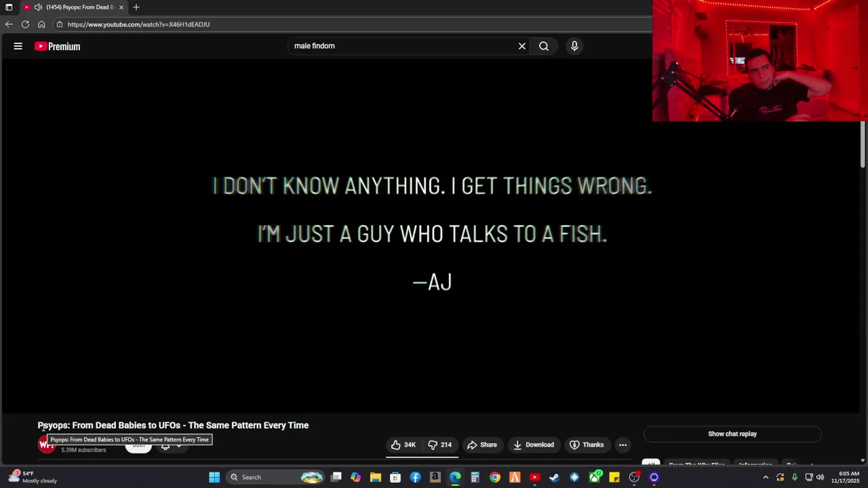Viewport: 868px width, 488px height.
Task: Go to YouTube Premium home logo
Action: click(x=58, y=46)
